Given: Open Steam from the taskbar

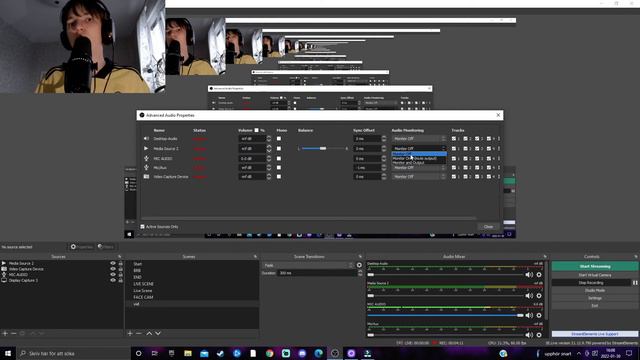Looking at the screenshot, I should pos(220,353).
